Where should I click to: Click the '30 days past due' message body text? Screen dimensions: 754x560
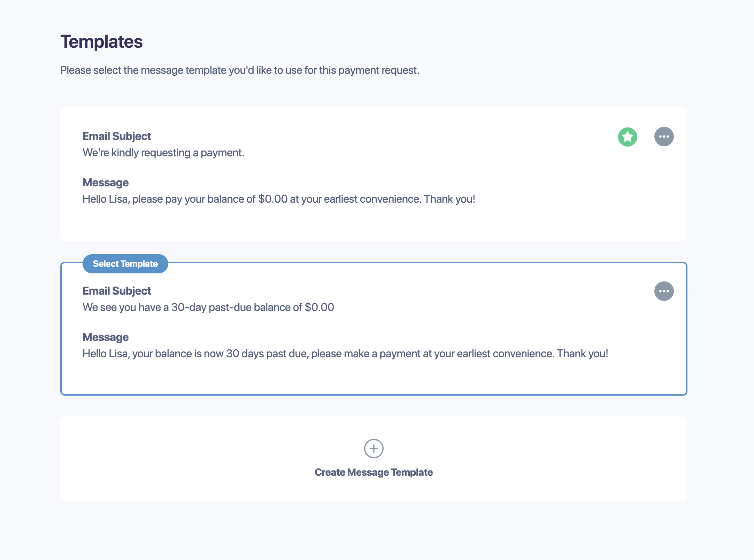point(345,353)
